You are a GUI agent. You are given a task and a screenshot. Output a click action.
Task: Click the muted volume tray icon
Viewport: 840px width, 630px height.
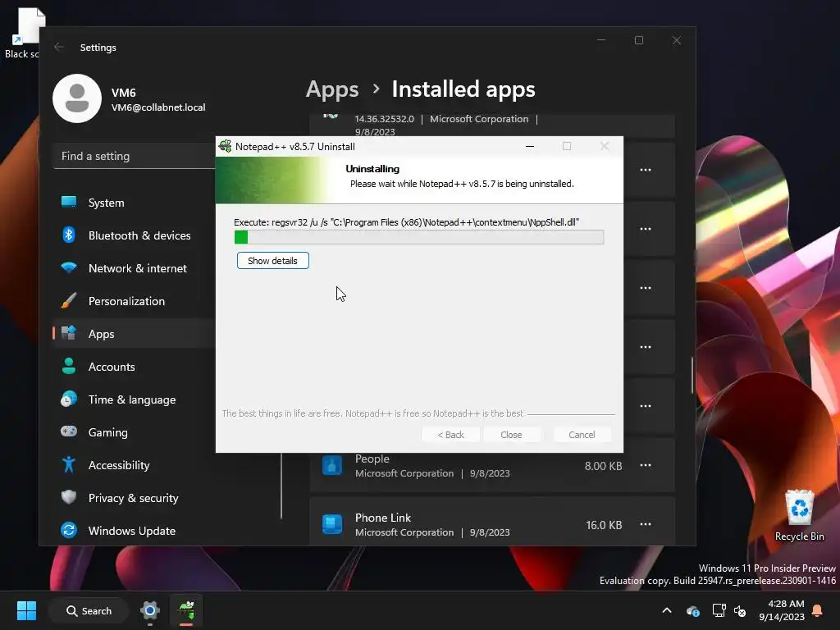pyautogui.click(x=740, y=610)
